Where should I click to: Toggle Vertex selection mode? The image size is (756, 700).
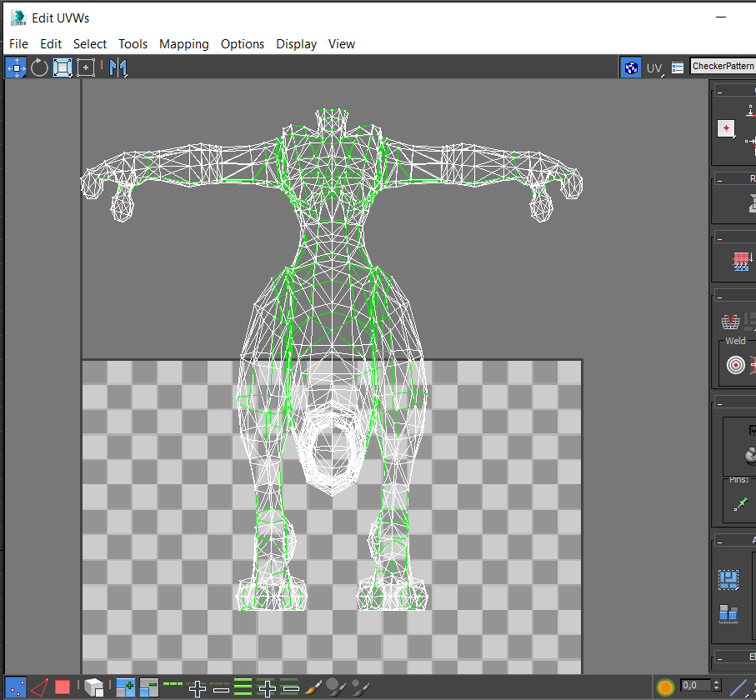16,687
